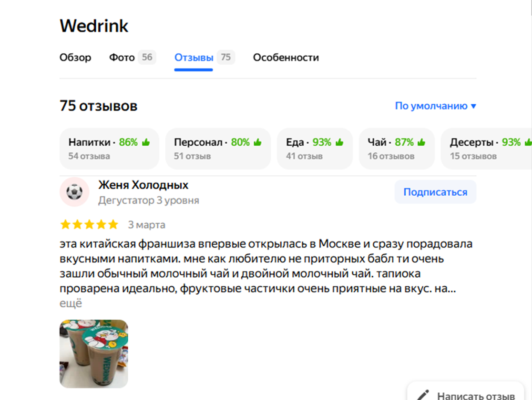Click the pencil icon beside Написать отзыв
Screen dimensions: 532x400
[423, 395]
